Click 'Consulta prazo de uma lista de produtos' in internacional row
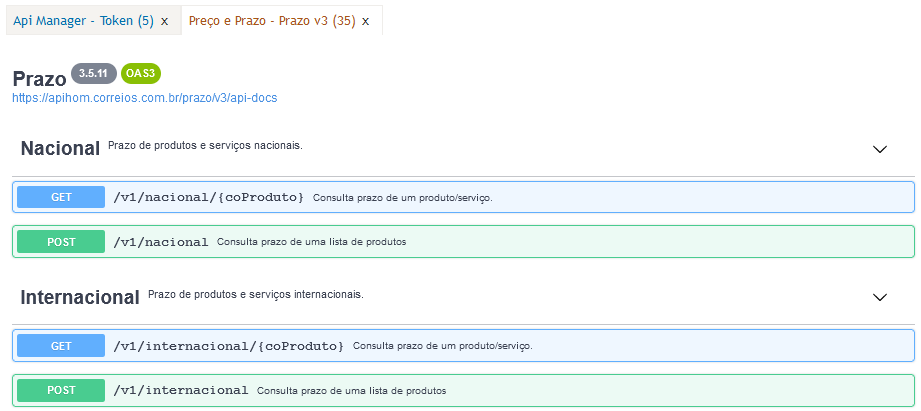Image resolution: width=921 pixels, height=411 pixels. (x=351, y=390)
